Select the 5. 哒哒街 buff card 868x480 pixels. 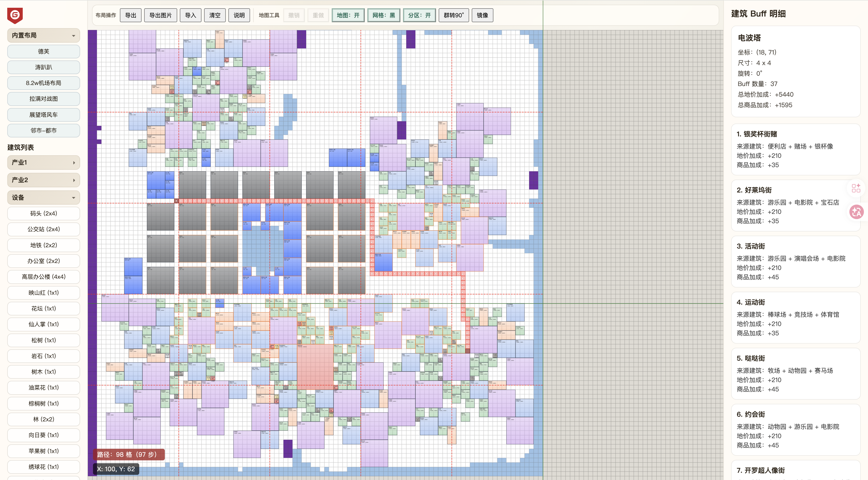(796, 374)
